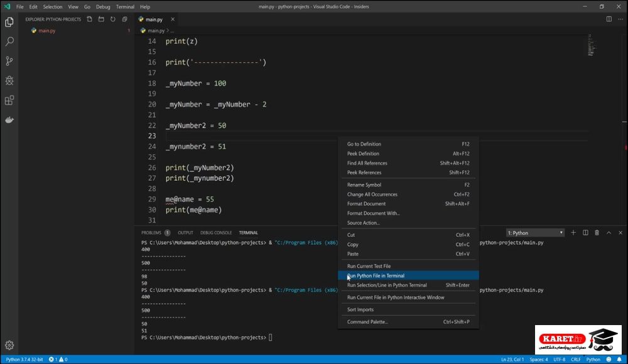Refresh the Explorer file list
628x364 pixels.
113,19
